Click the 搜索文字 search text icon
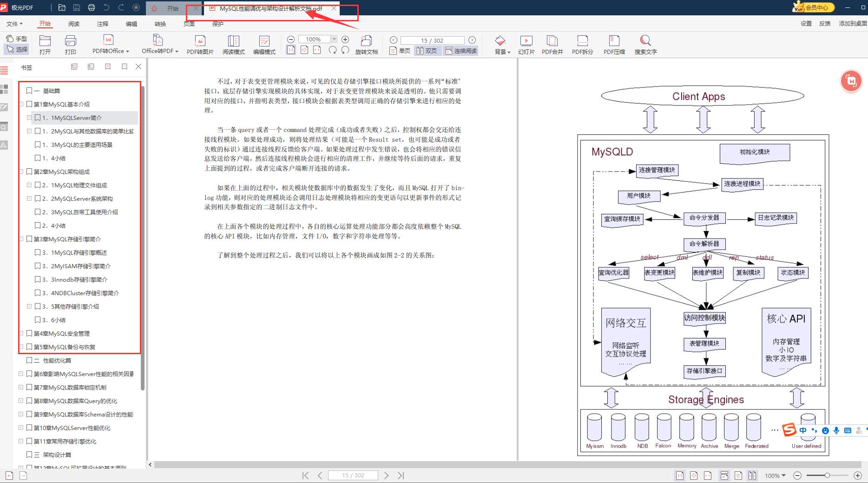This screenshot has height=483, width=868. (x=646, y=45)
